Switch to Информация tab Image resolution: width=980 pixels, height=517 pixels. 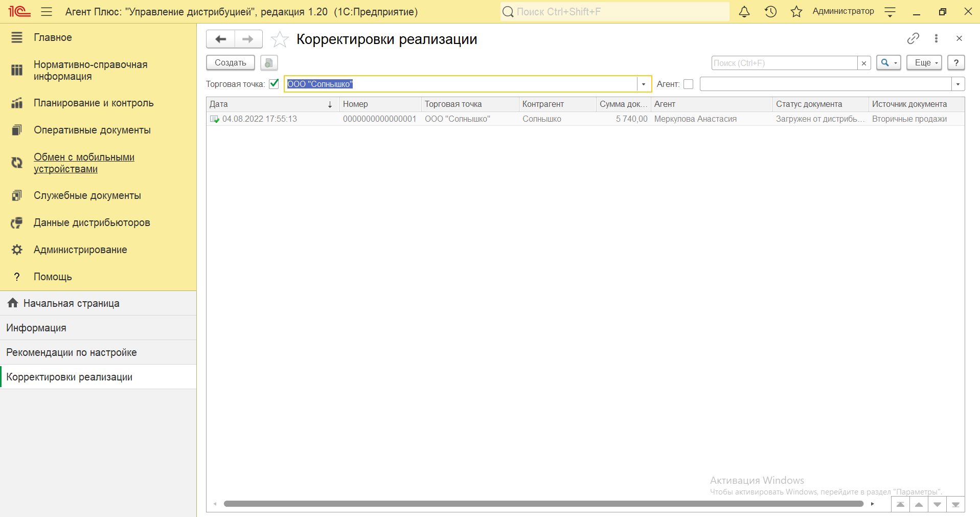[x=98, y=328]
